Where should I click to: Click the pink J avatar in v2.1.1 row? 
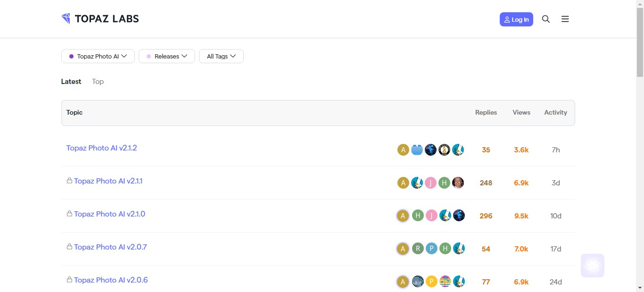pos(430,183)
